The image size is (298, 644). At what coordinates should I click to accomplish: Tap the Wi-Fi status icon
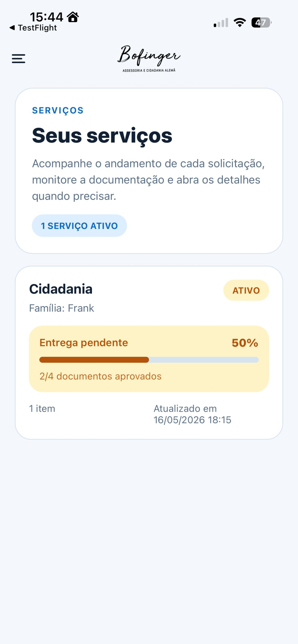pos(240,22)
